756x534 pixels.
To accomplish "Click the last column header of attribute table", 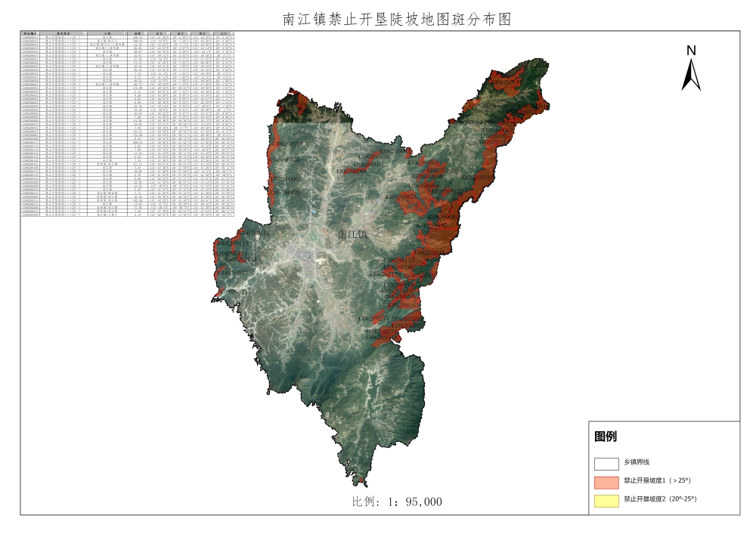I will tap(225, 35).
